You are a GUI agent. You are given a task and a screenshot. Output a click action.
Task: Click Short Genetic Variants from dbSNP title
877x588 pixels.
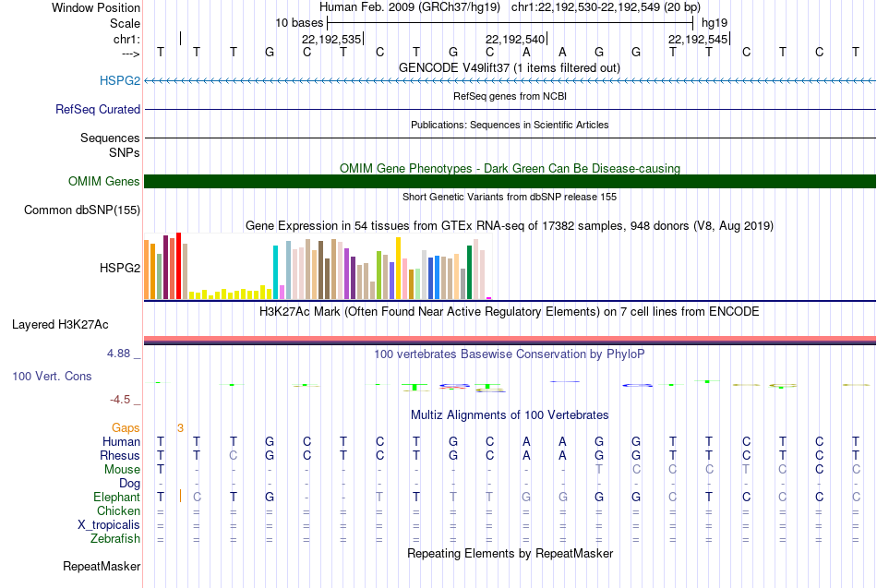click(510, 197)
